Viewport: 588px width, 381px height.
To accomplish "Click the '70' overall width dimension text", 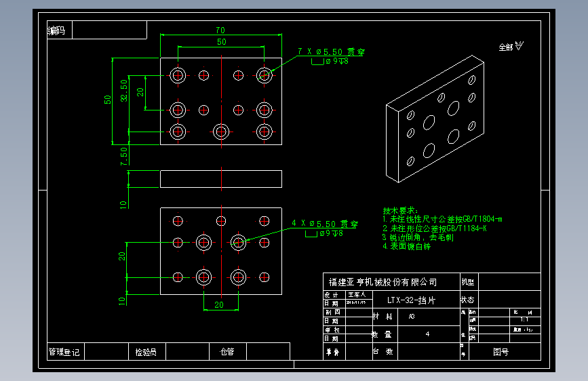I will (x=220, y=30).
